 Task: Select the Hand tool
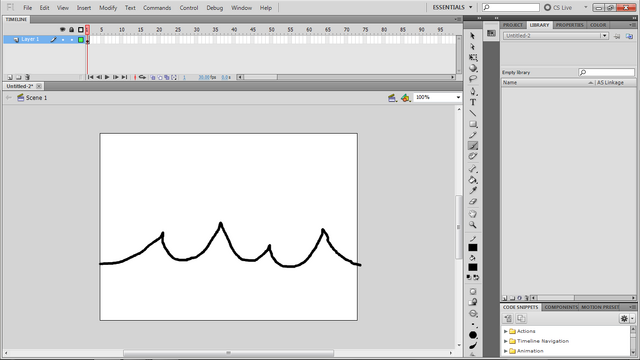click(x=473, y=214)
